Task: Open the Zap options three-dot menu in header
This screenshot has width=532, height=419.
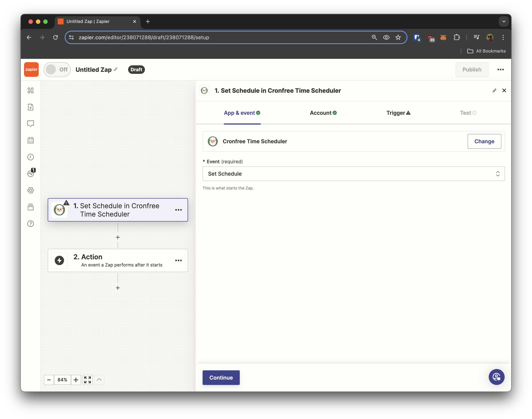Action: coord(500,69)
